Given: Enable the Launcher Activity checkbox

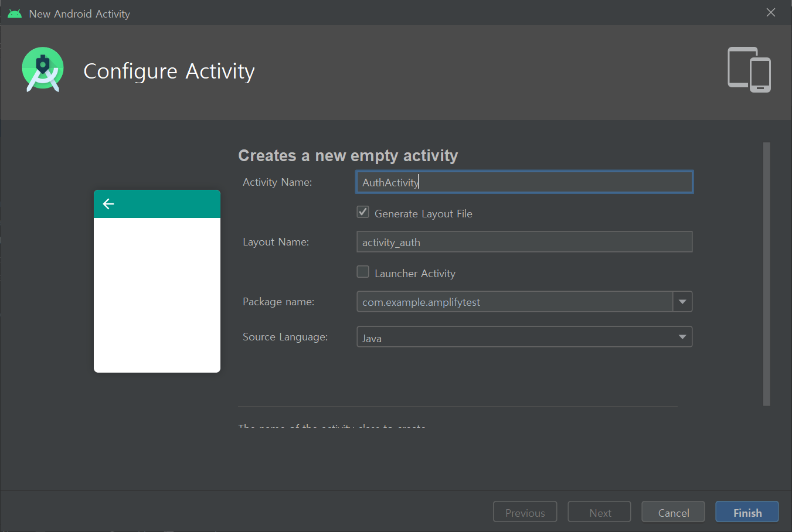Looking at the screenshot, I should [x=363, y=272].
